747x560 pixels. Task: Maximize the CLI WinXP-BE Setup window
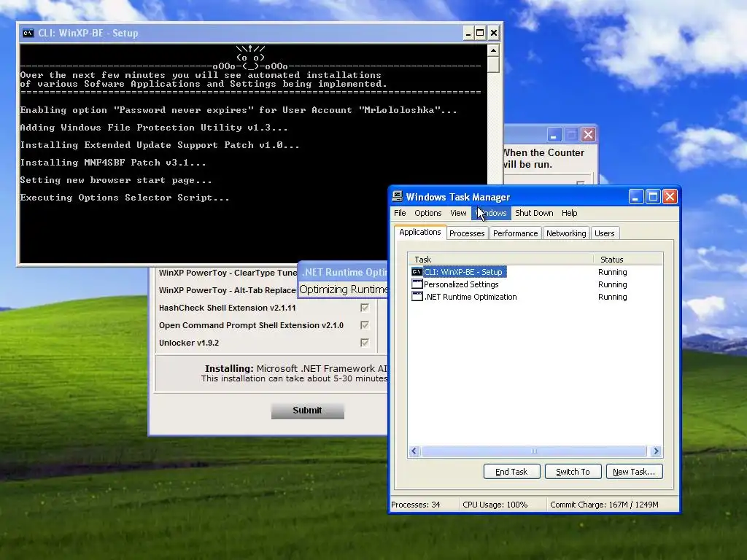[x=480, y=33]
